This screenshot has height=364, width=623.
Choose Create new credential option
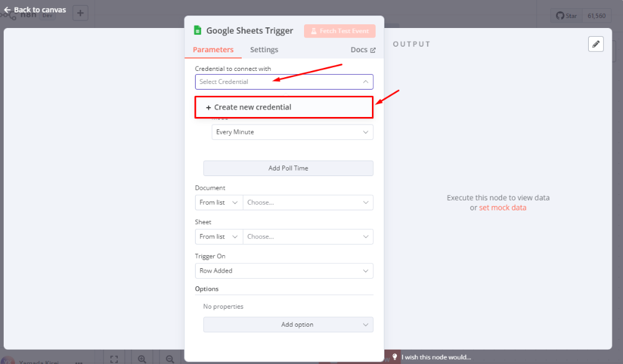(x=283, y=107)
